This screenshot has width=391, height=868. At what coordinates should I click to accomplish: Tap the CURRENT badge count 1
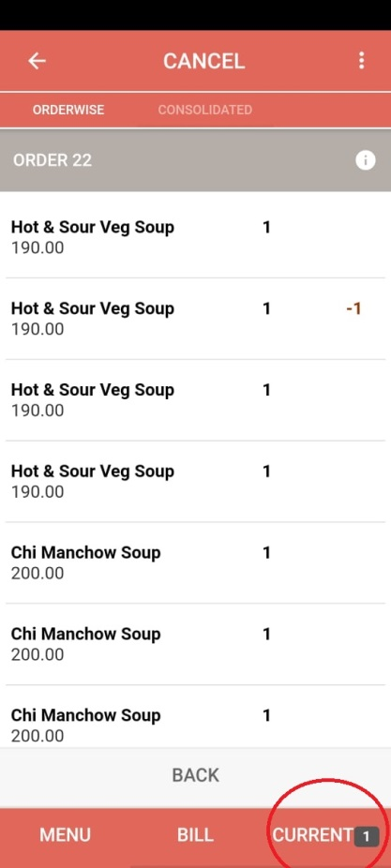click(x=367, y=836)
